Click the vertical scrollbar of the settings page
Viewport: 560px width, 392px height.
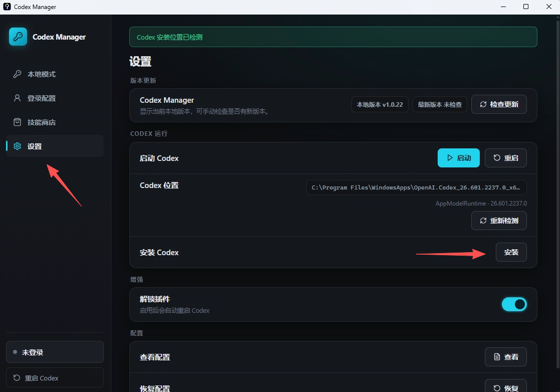(558, 194)
